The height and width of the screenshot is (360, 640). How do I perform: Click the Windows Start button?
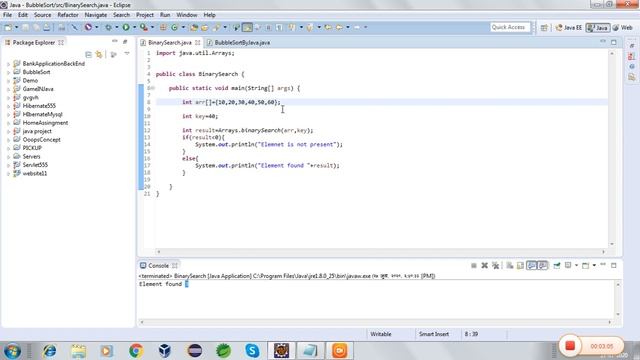(x=12, y=351)
